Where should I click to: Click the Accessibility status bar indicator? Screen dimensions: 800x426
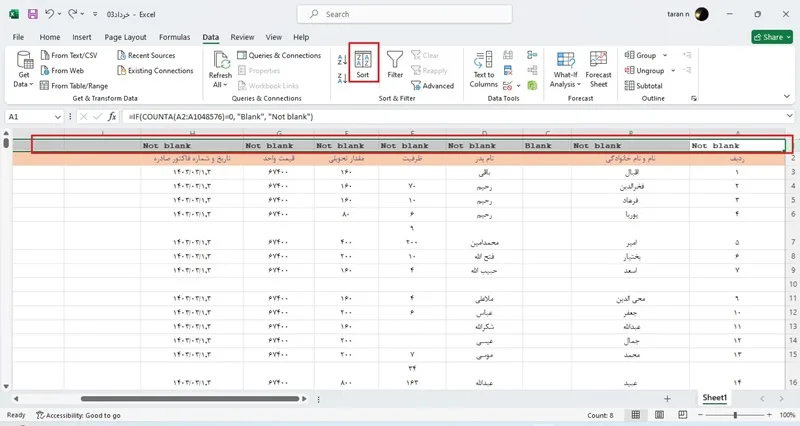click(x=78, y=415)
